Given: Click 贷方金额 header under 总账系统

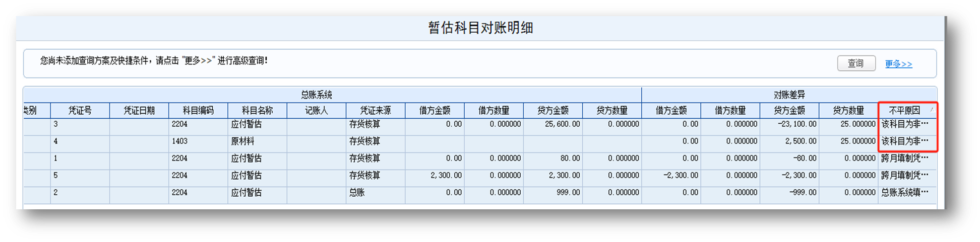Looking at the screenshot, I should tap(553, 110).
